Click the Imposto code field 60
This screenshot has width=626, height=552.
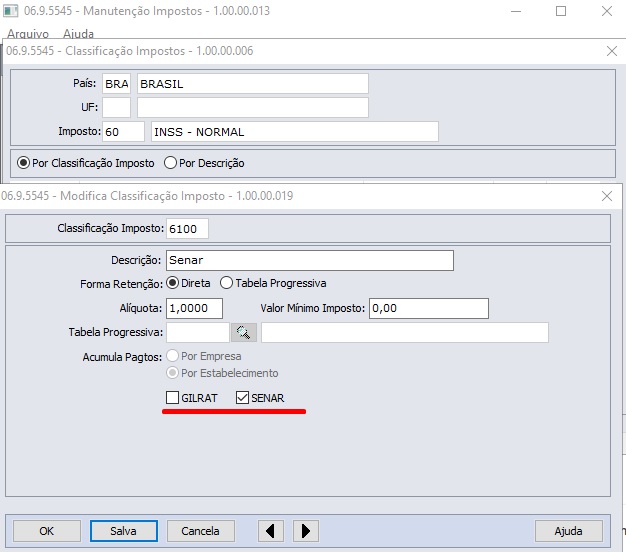pyautogui.click(x=123, y=132)
